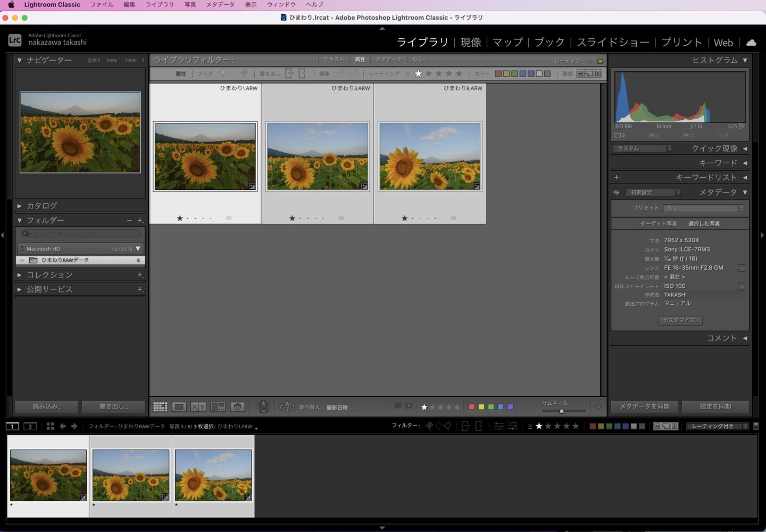The image size is (766, 532).
Task: Toggle the library filter lock icon
Action: tap(600, 60)
